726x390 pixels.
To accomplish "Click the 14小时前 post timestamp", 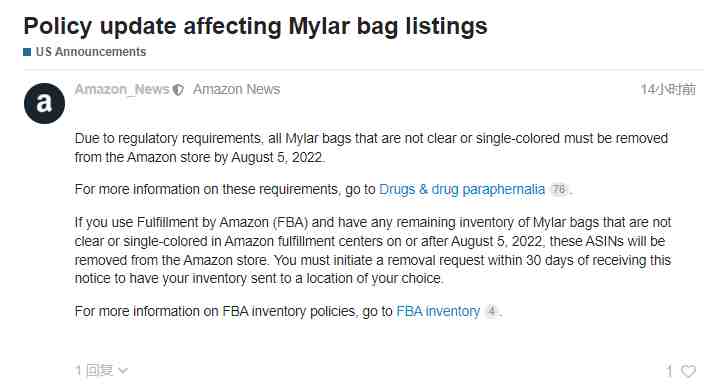I will pos(668,89).
